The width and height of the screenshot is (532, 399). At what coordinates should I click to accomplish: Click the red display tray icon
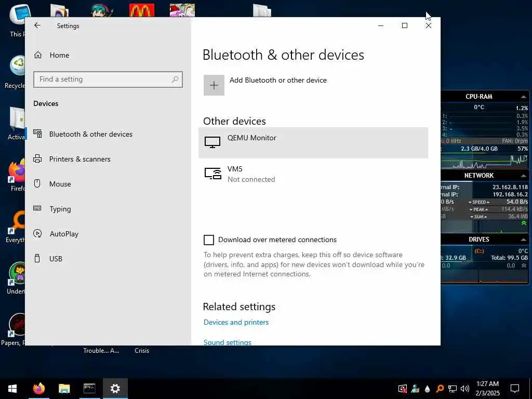[x=403, y=389]
